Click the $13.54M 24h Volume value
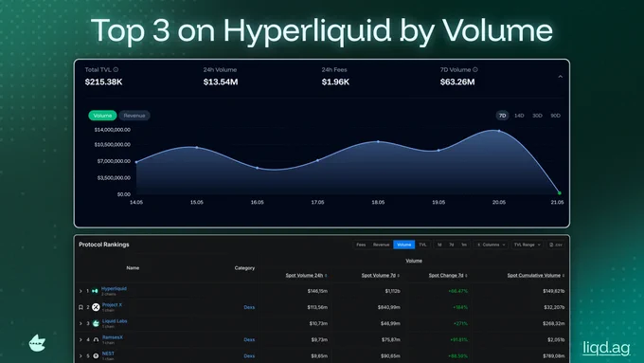The image size is (644, 363). [x=221, y=82]
